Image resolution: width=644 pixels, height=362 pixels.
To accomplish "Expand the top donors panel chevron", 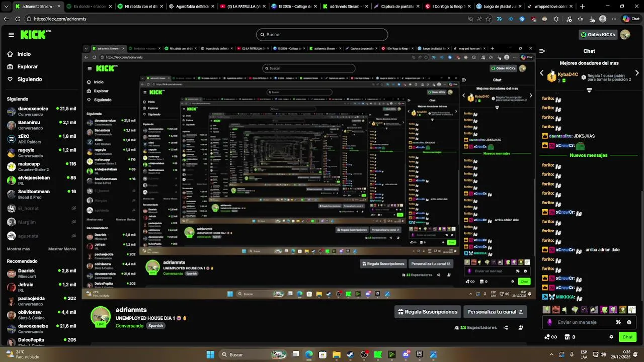I will (x=589, y=90).
